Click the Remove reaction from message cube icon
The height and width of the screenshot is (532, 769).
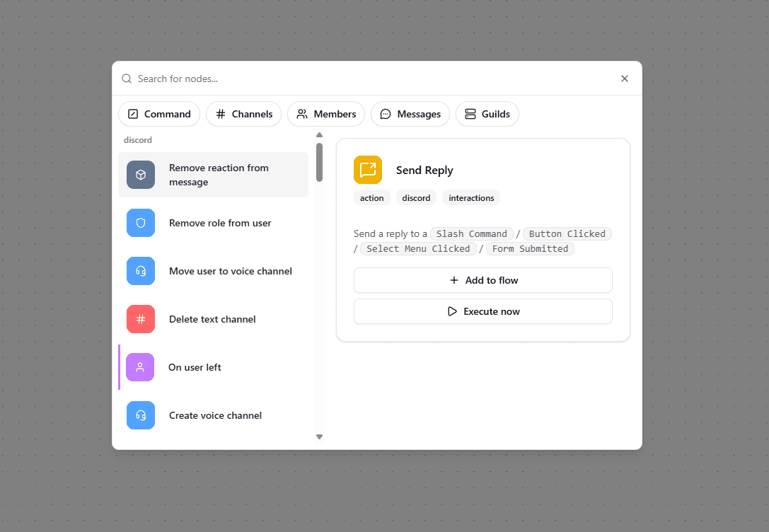[x=141, y=175]
